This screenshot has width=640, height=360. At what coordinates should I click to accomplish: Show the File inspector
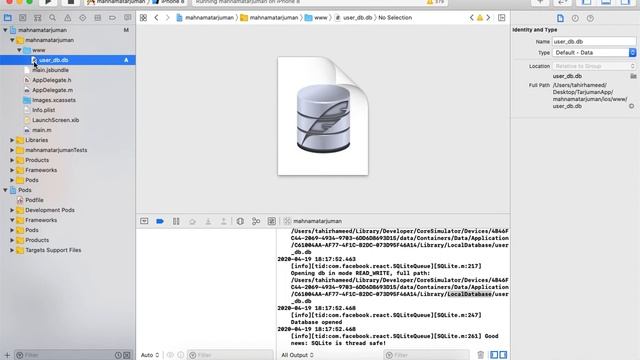560,18
